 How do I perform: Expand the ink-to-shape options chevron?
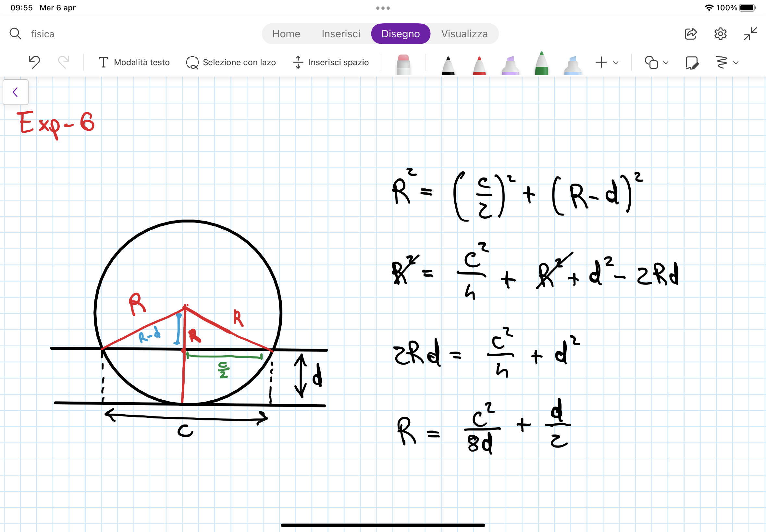coord(736,63)
